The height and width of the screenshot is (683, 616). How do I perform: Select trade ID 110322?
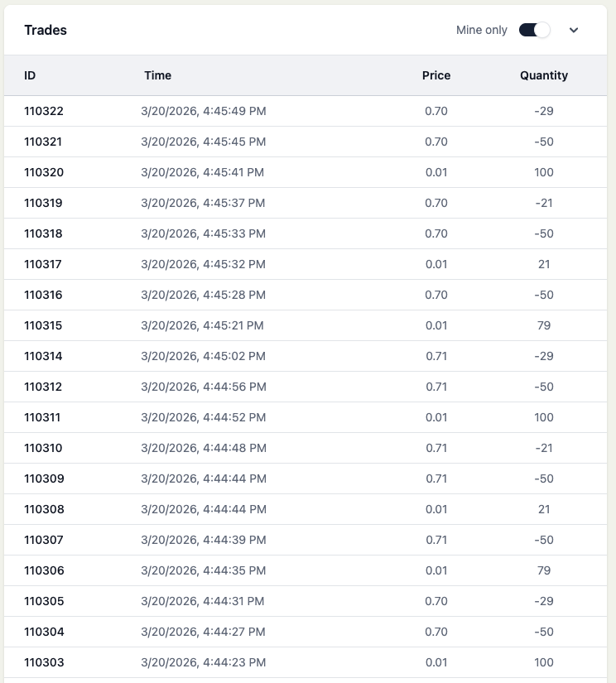(x=44, y=111)
